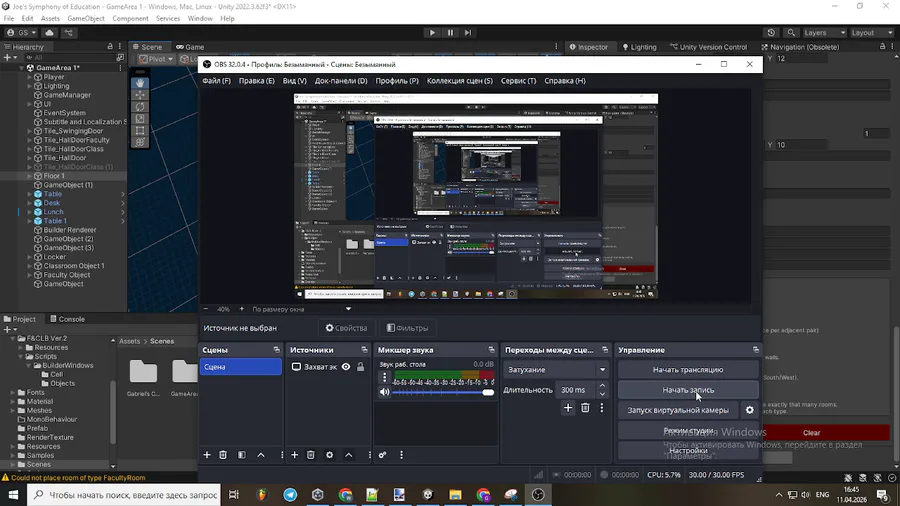Toggle lock on the screen capture source

pos(360,367)
